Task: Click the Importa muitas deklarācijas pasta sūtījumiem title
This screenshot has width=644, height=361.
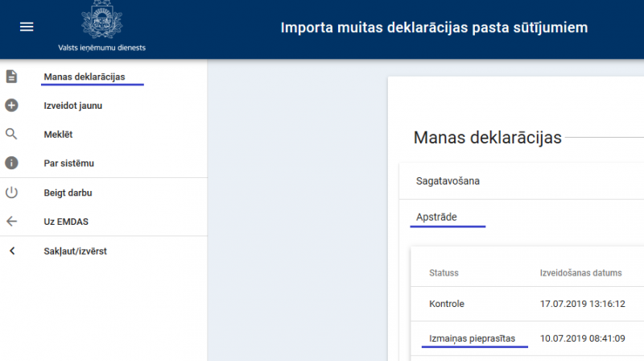Action: point(434,27)
